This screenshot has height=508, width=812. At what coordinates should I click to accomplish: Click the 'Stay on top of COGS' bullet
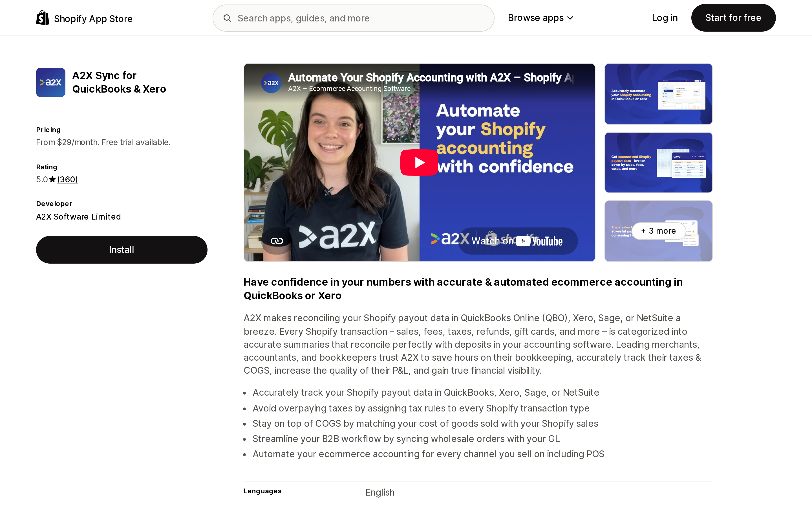click(x=425, y=423)
